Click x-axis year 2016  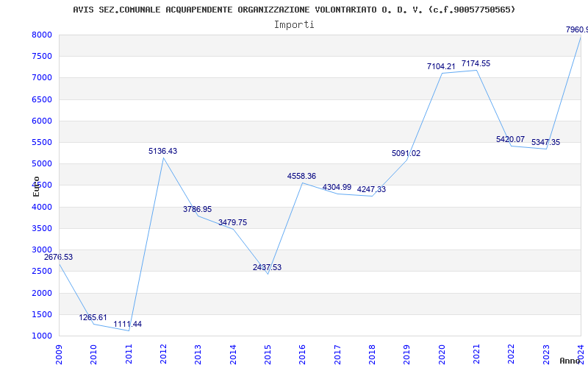coord(303,354)
